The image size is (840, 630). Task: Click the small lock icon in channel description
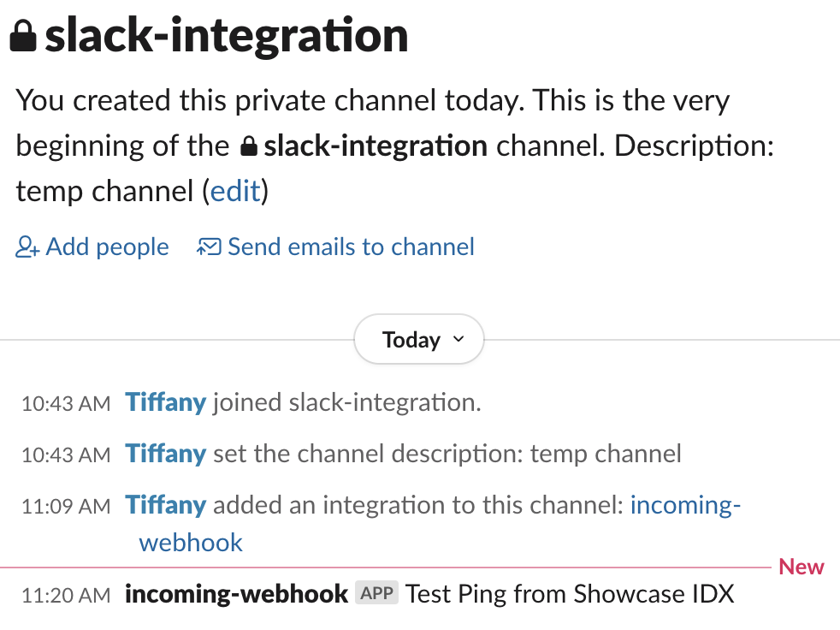[x=249, y=146]
